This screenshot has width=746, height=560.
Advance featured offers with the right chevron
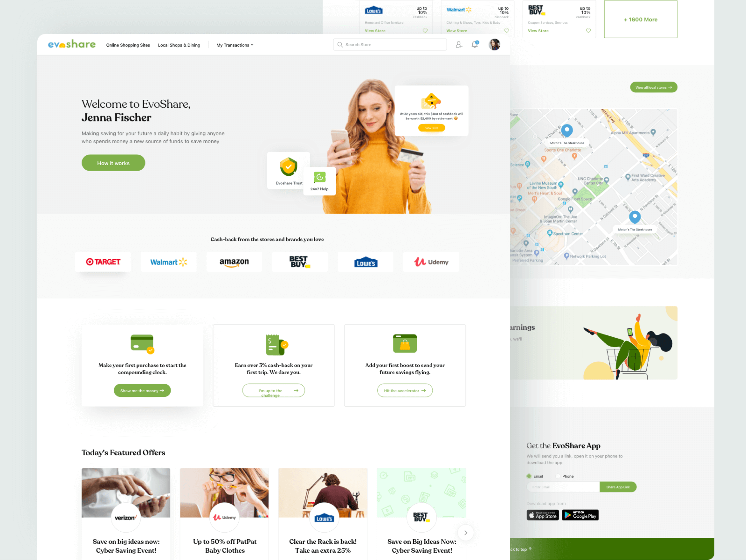465,533
